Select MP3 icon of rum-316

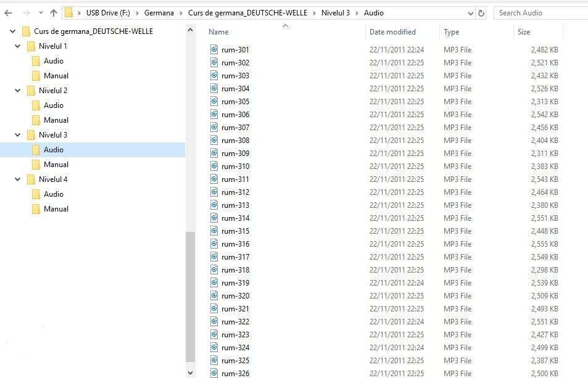tap(214, 244)
